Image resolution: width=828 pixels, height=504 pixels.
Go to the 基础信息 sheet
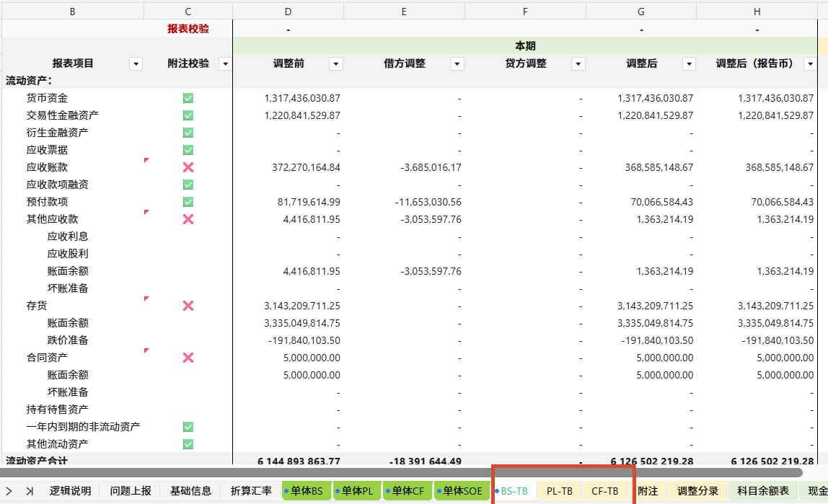coord(190,491)
